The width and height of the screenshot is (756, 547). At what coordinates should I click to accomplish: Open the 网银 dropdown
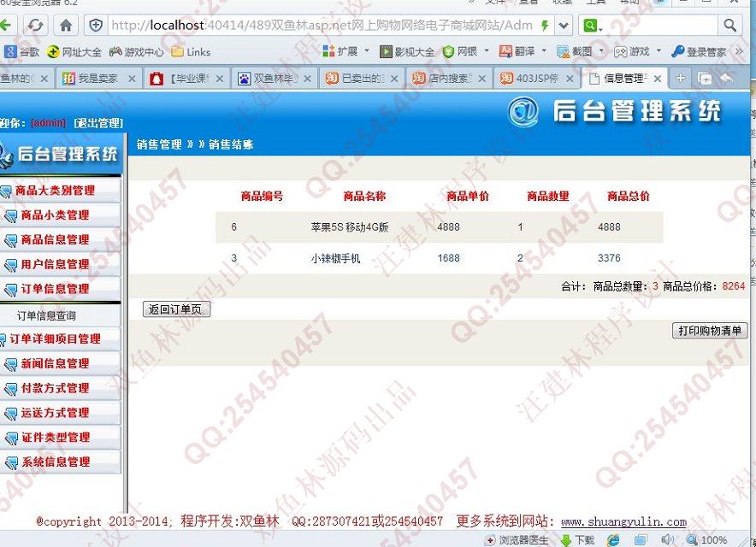[466, 51]
